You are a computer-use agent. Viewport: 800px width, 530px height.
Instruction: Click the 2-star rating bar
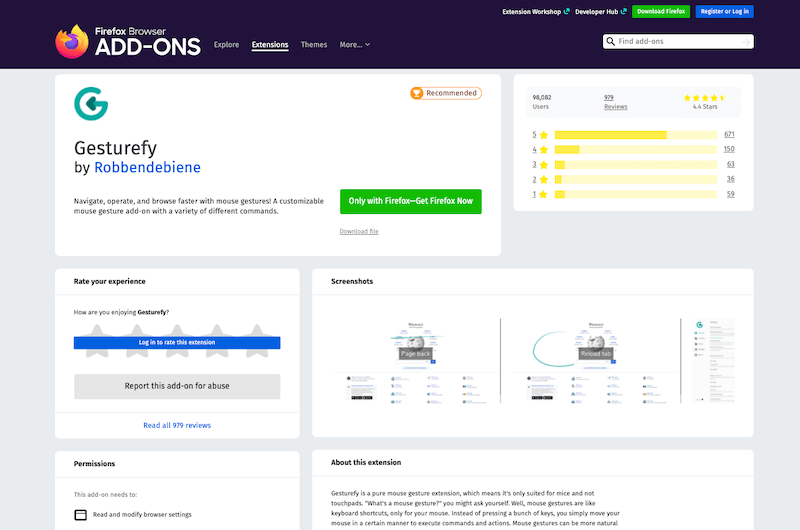point(636,180)
